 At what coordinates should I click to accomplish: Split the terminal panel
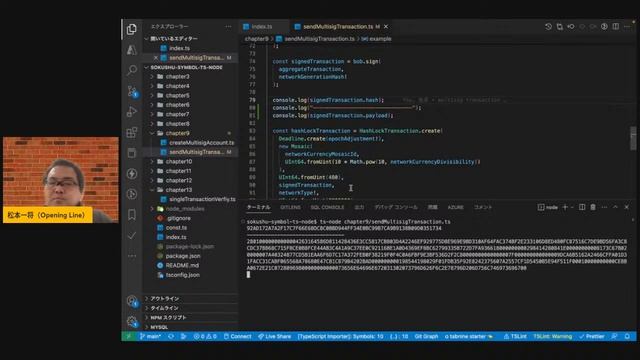582,207
